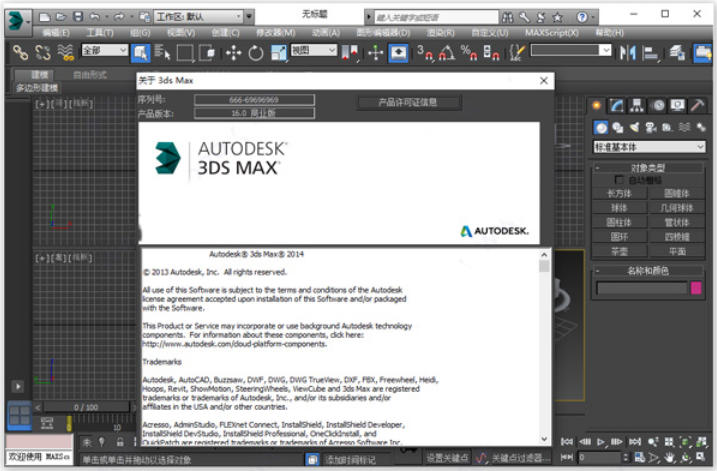The image size is (717, 471).
Task: Click the Select and Link chain icon
Action: tap(20, 53)
